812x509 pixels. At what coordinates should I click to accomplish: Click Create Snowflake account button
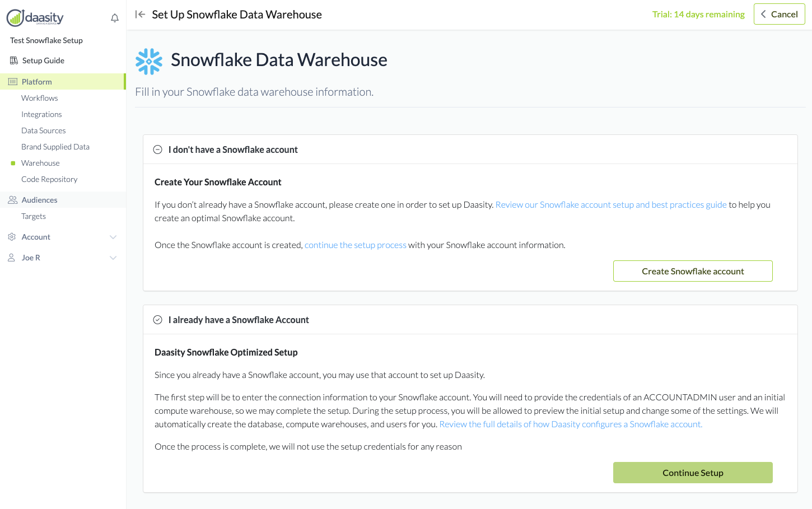coord(693,271)
